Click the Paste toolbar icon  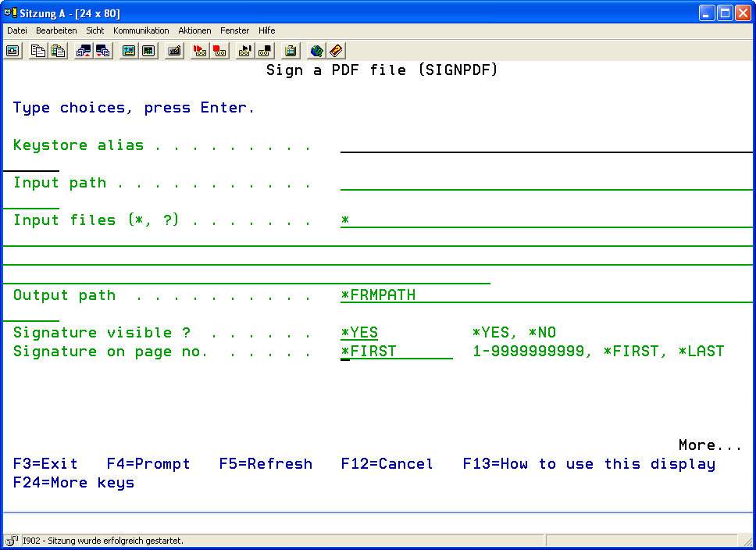[58, 51]
